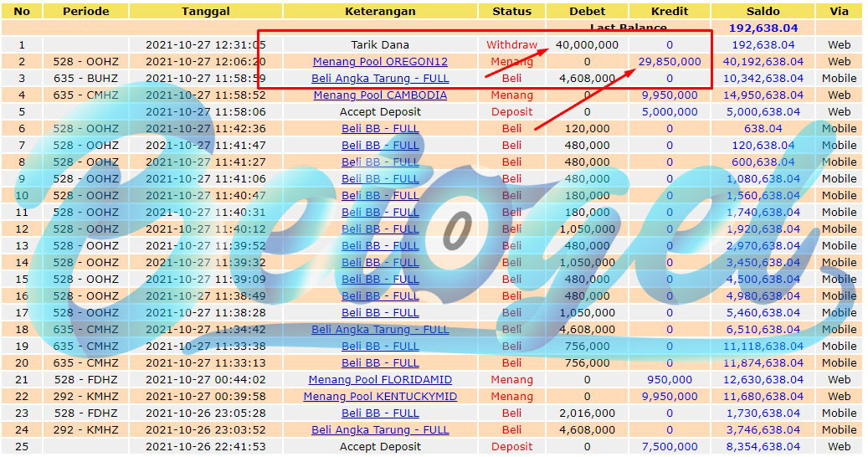Click the Debet column header

click(588, 11)
